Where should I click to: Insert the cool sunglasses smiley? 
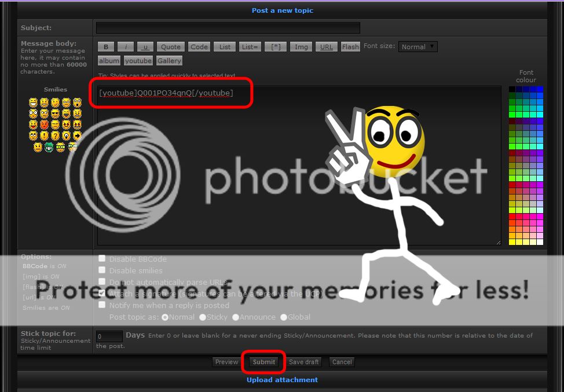click(55, 114)
